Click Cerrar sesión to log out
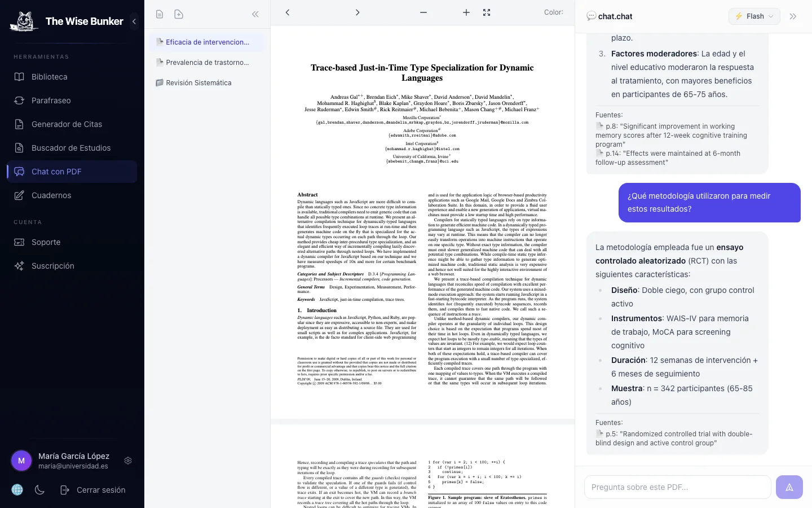Viewport: 812px width, 508px height. (x=101, y=490)
